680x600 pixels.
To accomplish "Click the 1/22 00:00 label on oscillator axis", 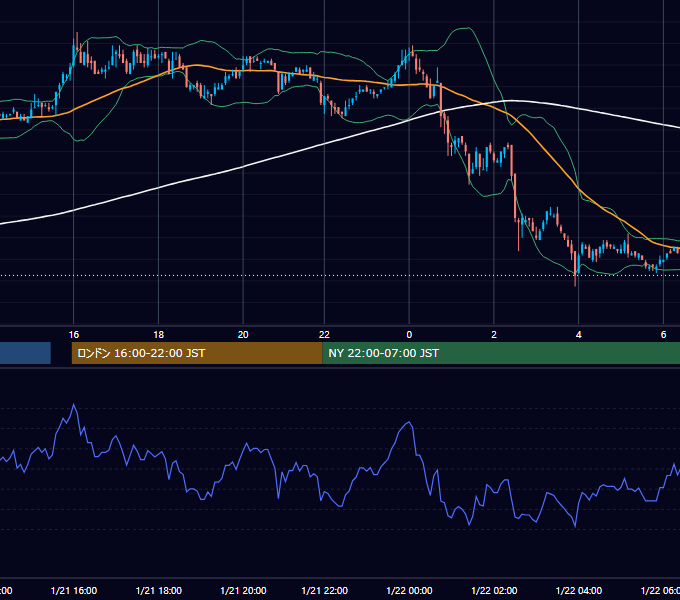I will (x=409, y=590).
